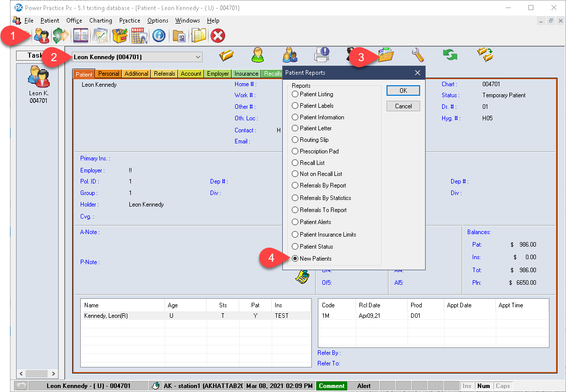Click the folders with green arrow icon
This screenshot has height=392, width=566.
485,55
